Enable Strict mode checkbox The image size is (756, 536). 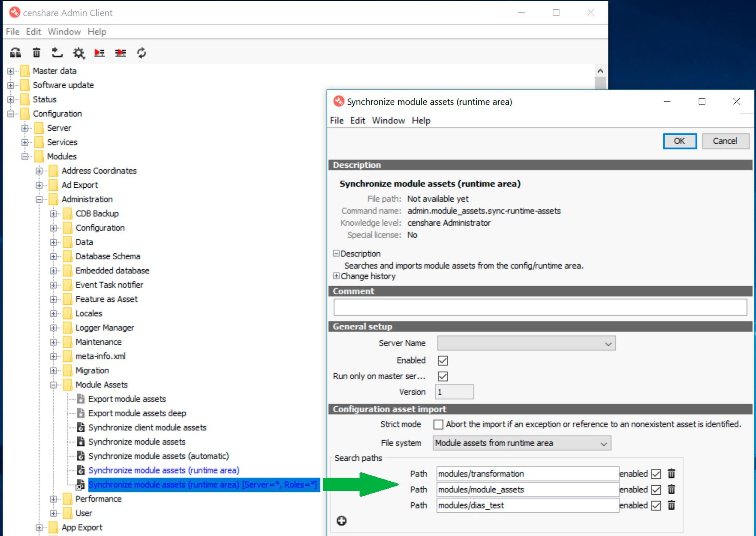tap(438, 424)
